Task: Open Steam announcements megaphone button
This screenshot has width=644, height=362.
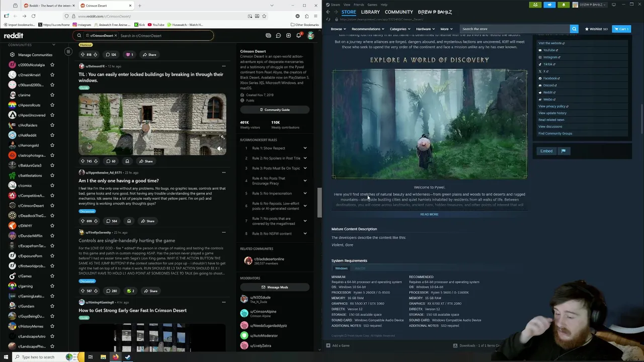Action: (x=549, y=5)
